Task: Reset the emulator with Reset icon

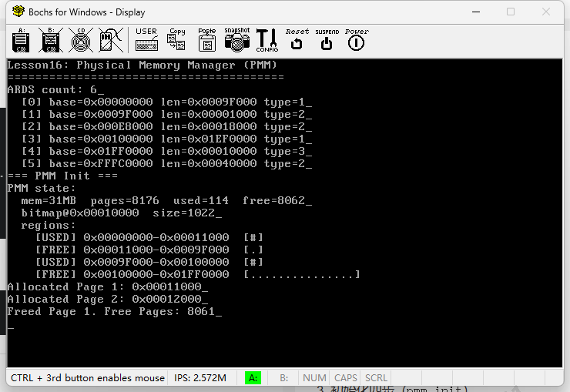Action: pos(297,39)
